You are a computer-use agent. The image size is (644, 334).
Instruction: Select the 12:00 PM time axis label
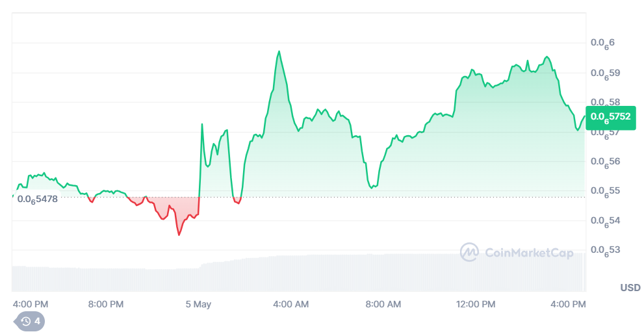476,304
